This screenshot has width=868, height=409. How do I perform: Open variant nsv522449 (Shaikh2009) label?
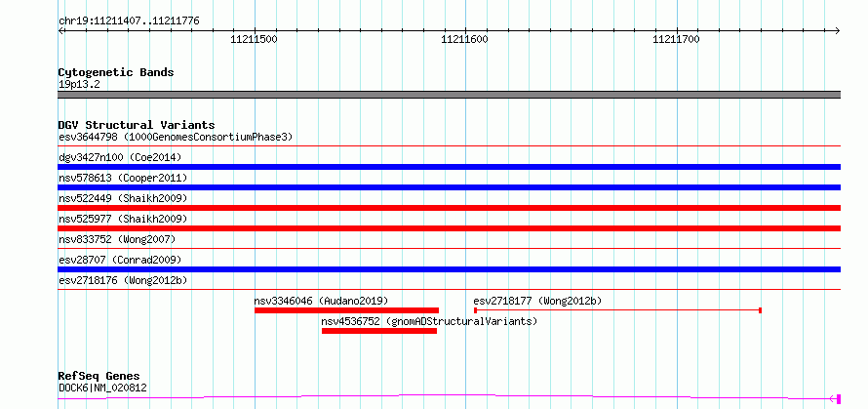pyautogui.click(x=123, y=198)
